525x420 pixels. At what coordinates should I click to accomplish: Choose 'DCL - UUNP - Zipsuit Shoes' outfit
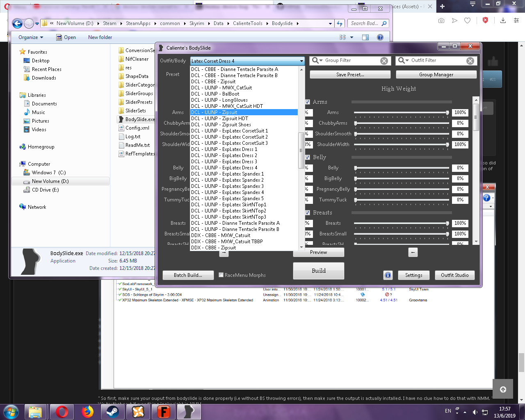point(244,125)
